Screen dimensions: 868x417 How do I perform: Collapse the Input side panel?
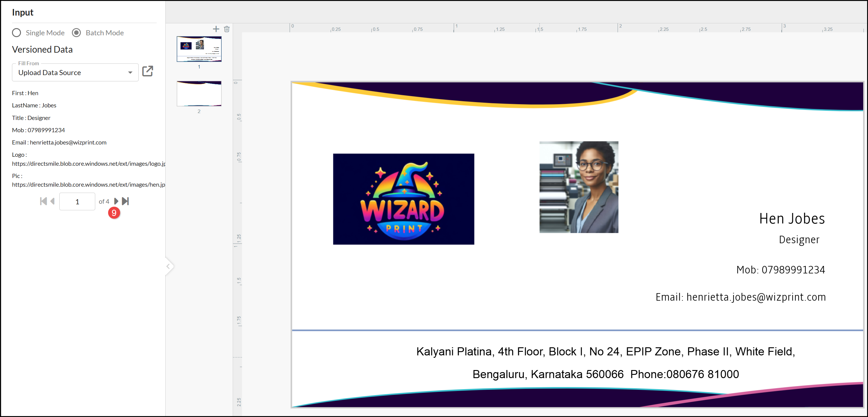pyautogui.click(x=168, y=267)
